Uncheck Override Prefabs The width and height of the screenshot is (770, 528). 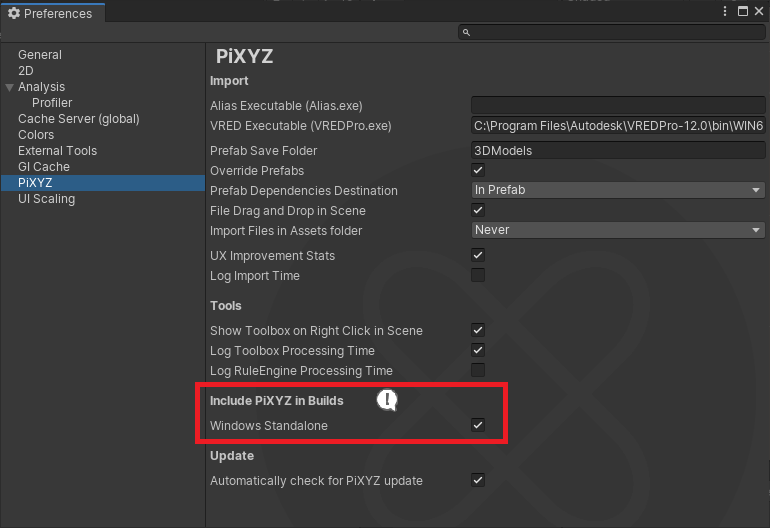[478, 170]
